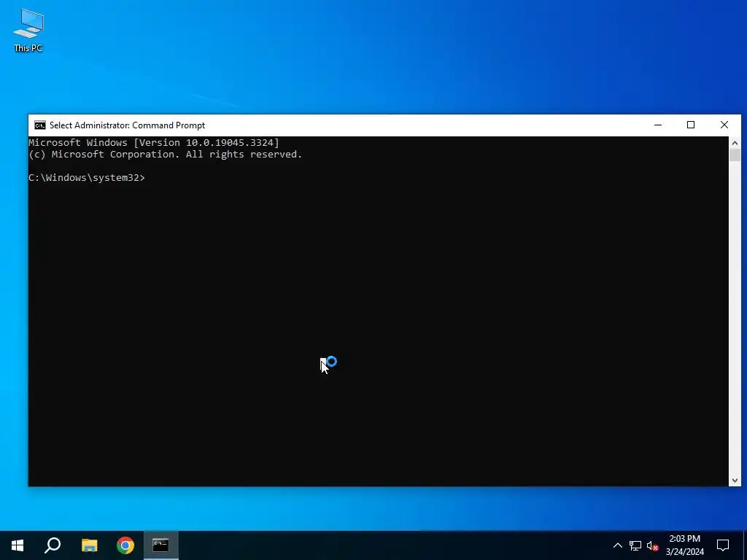The image size is (747, 560).
Task: Launch File Explorer from the taskbar
Action: click(89, 545)
